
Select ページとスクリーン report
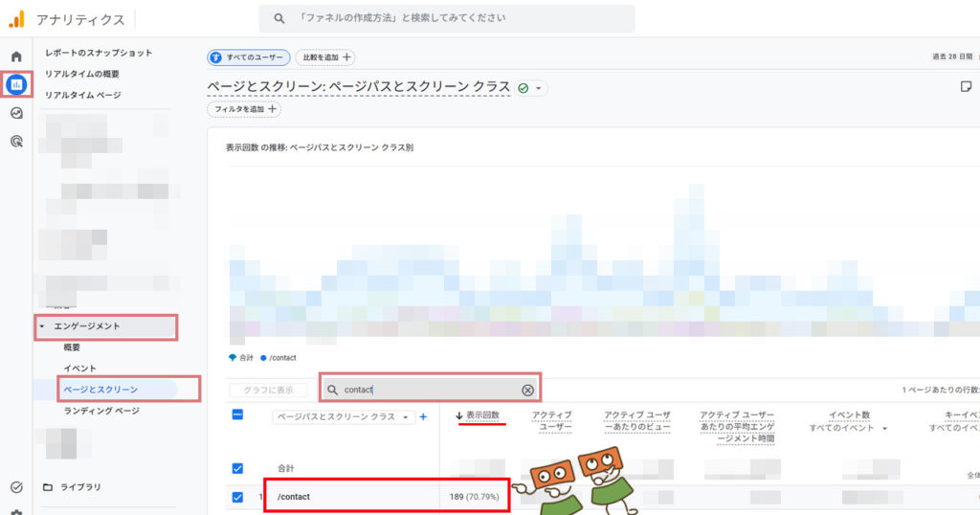click(x=100, y=390)
